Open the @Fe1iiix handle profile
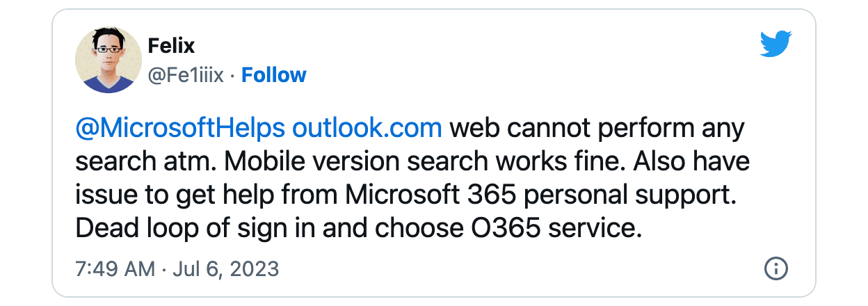 (186, 75)
